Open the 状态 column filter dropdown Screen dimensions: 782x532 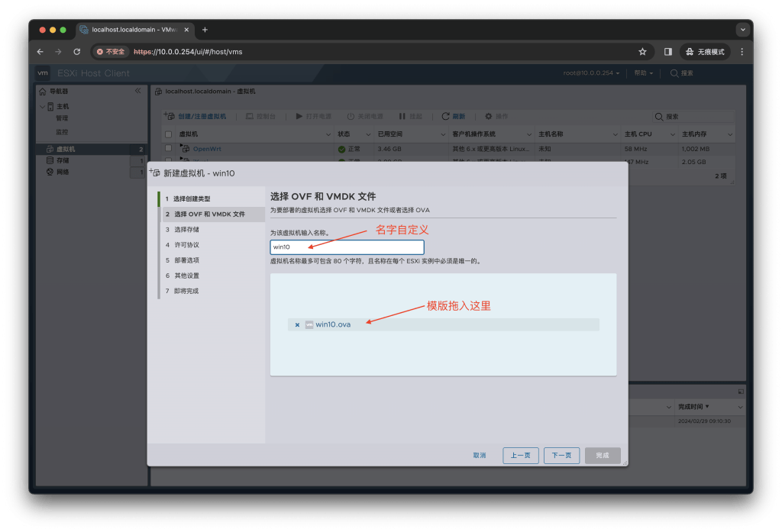click(x=367, y=134)
